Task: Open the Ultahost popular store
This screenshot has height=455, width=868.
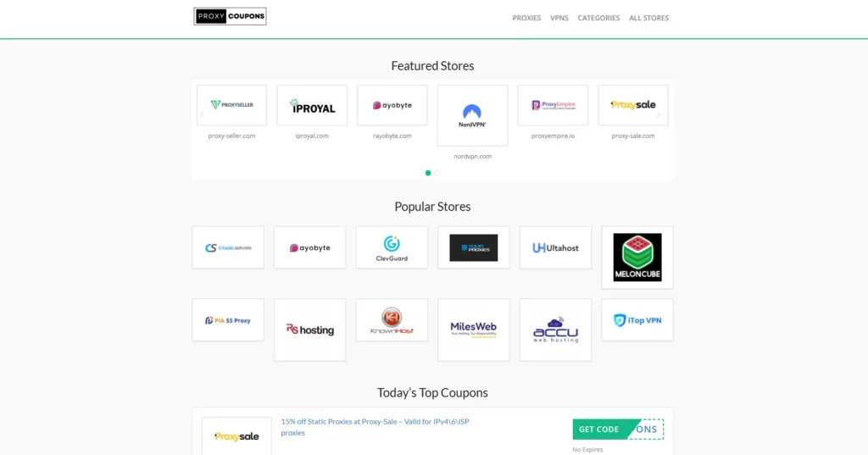Action: [556, 247]
